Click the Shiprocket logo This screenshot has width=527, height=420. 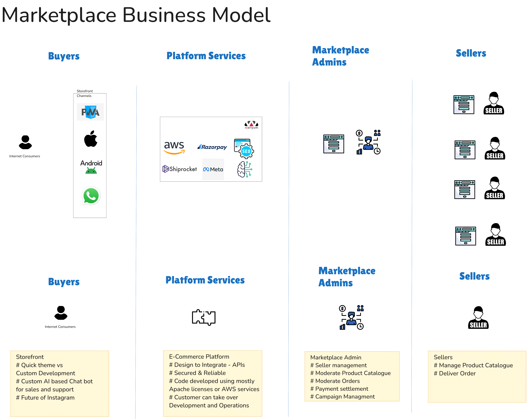pyautogui.click(x=180, y=169)
